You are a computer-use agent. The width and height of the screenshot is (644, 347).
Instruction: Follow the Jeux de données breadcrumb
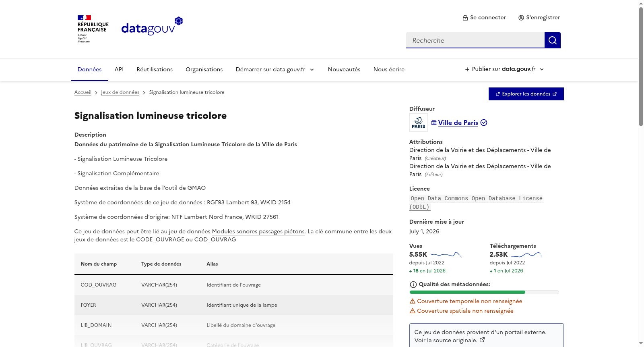[x=120, y=92]
